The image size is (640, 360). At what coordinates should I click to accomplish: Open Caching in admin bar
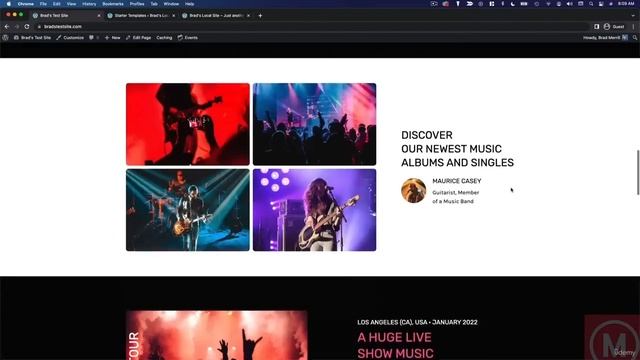164,38
